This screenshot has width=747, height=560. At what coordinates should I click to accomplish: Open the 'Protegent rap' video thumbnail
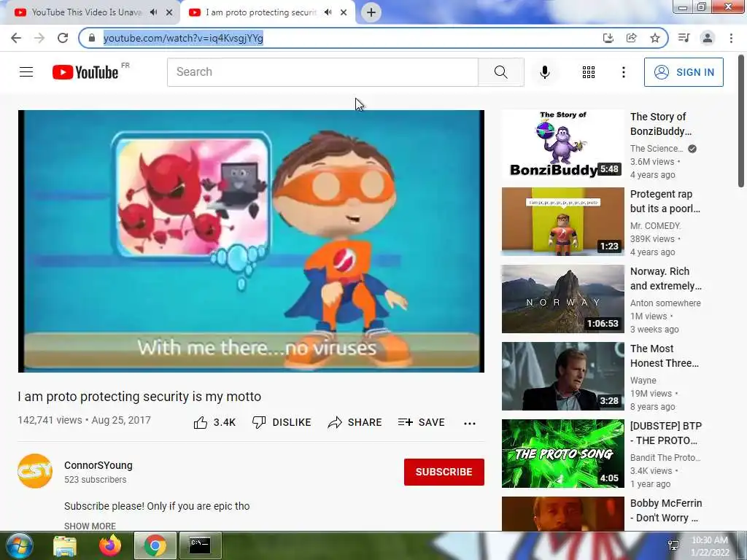pos(562,222)
